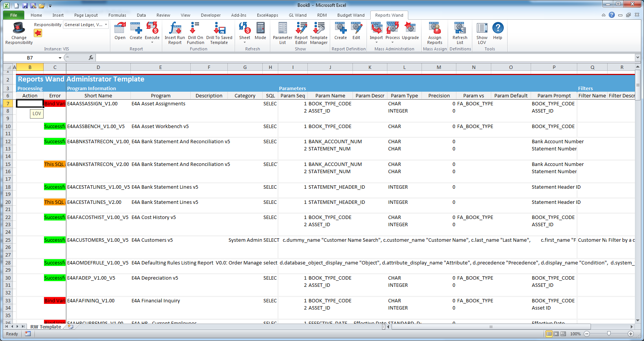Image resolution: width=644 pixels, height=341 pixels.
Task: Click the Execute report icon
Action: pyautogui.click(x=152, y=28)
